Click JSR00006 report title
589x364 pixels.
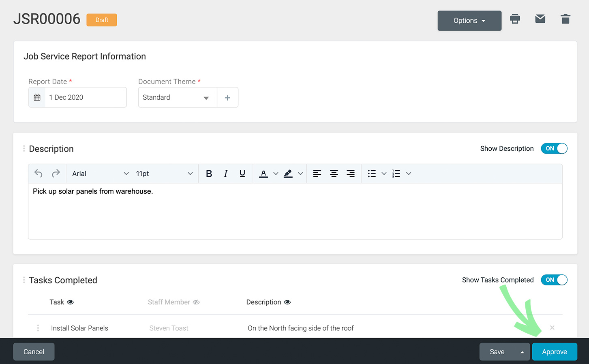[x=47, y=19]
